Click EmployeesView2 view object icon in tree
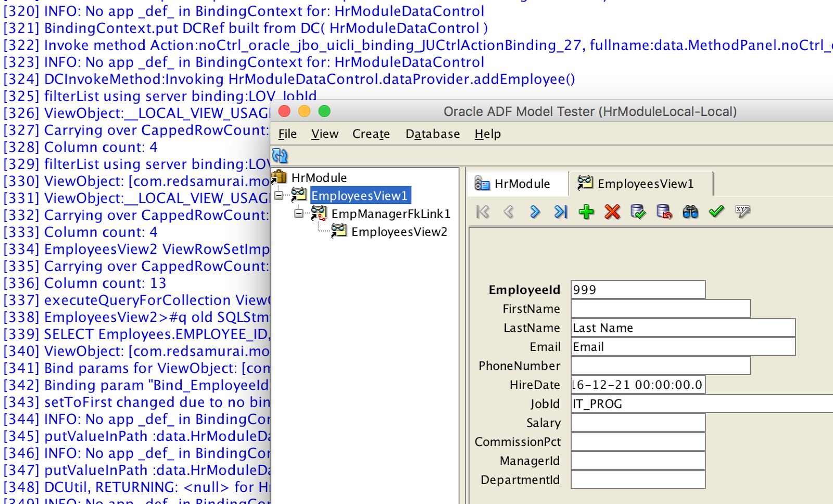 pos(339,231)
